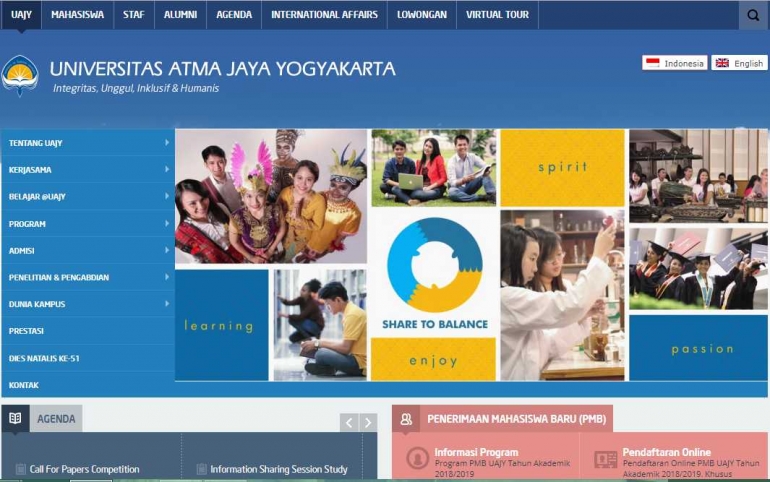
Task: Expand the Tentang UAJY submenu arrow
Action: coord(167,142)
